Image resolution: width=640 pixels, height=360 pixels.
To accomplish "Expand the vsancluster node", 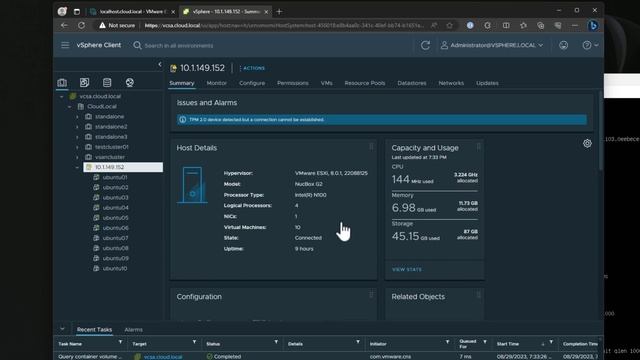I will 77,157.
